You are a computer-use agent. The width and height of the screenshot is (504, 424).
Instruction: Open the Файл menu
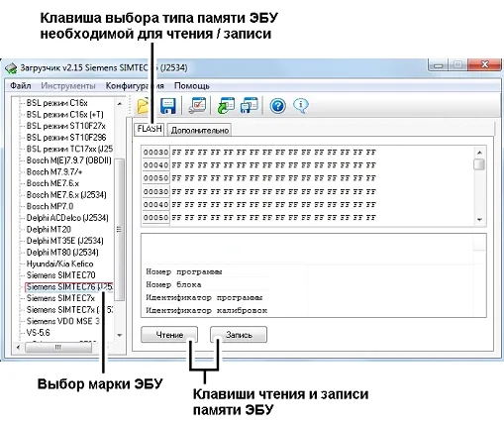(21, 86)
